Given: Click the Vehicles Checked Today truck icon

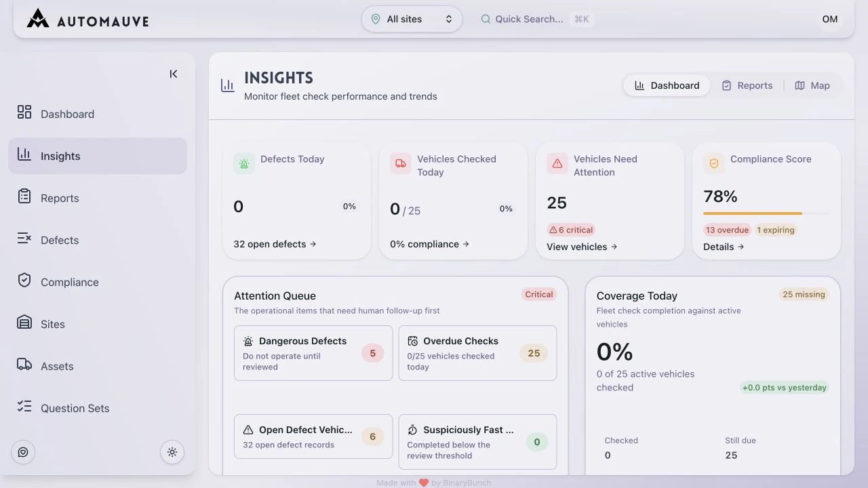Looking at the screenshot, I should [401, 163].
